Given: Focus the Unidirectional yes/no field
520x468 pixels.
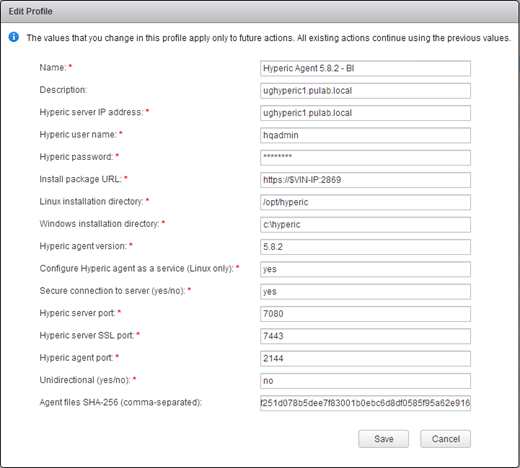Looking at the screenshot, I should tap(365, 381).
